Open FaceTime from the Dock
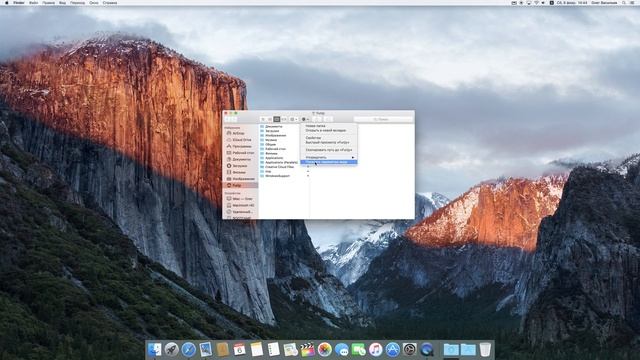This screenshot has height=360, width=640. point(359,349)
